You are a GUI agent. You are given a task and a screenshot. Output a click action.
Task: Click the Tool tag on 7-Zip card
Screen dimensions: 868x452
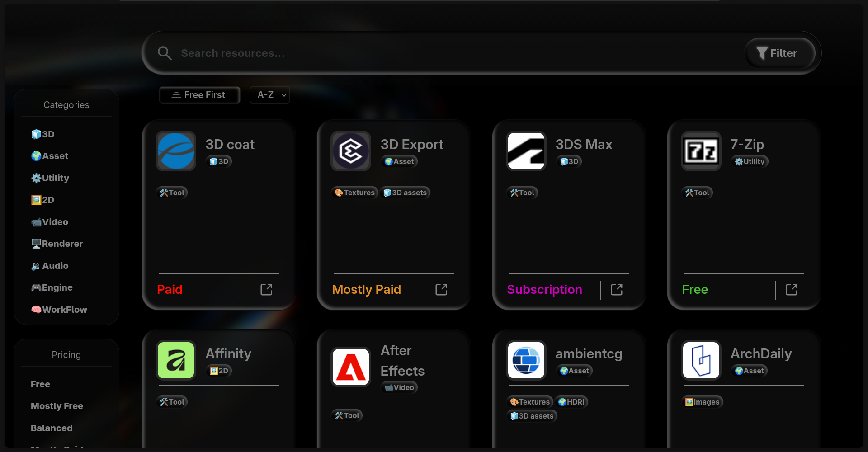(x=697, y=193)
